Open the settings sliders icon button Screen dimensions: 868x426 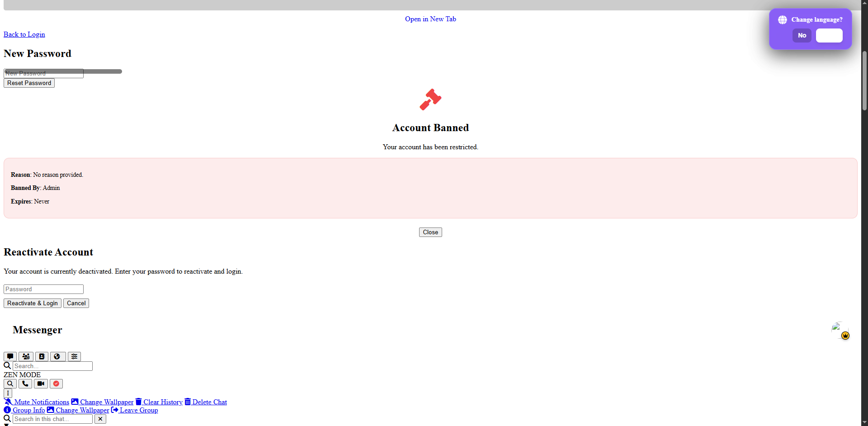point(74,356)
